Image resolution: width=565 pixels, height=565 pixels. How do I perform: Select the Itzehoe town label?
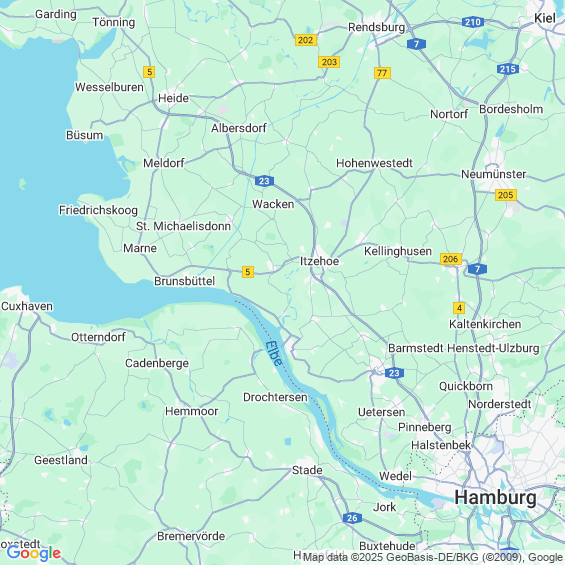tap(319, 261)
